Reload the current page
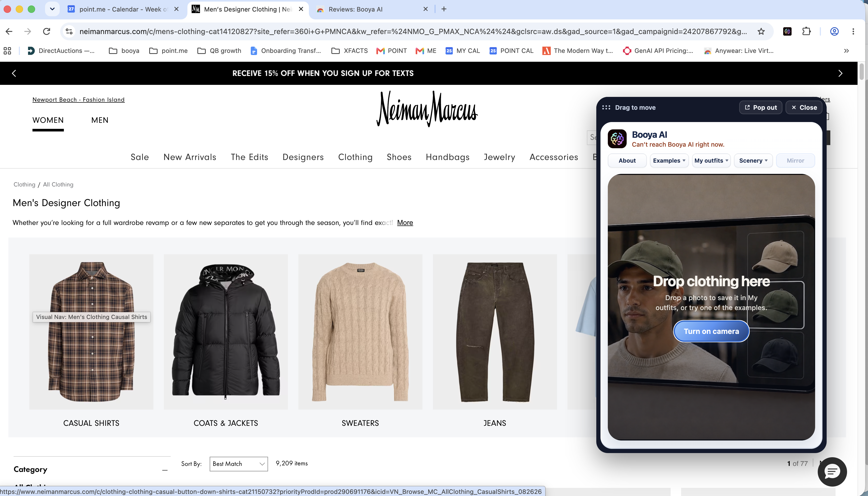Screen dimensions: 868x496 [47, 31]
